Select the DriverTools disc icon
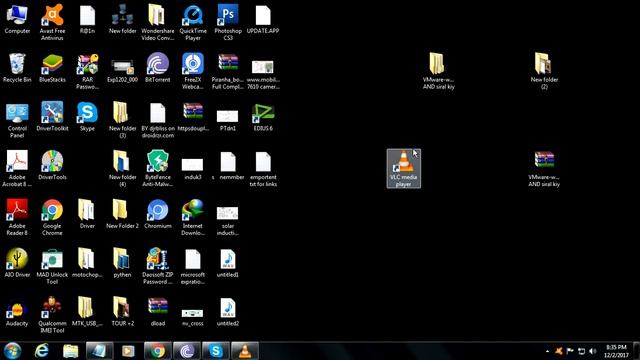The width and height of the screenshot is (640, 360). point(52,165)
